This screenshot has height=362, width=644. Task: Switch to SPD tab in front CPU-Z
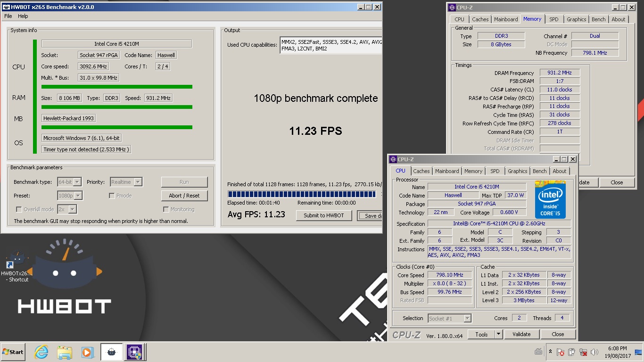[x=495, y=171]
